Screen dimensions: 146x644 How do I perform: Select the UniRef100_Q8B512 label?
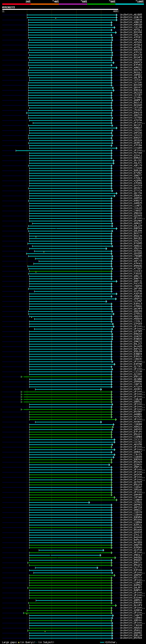131,402
